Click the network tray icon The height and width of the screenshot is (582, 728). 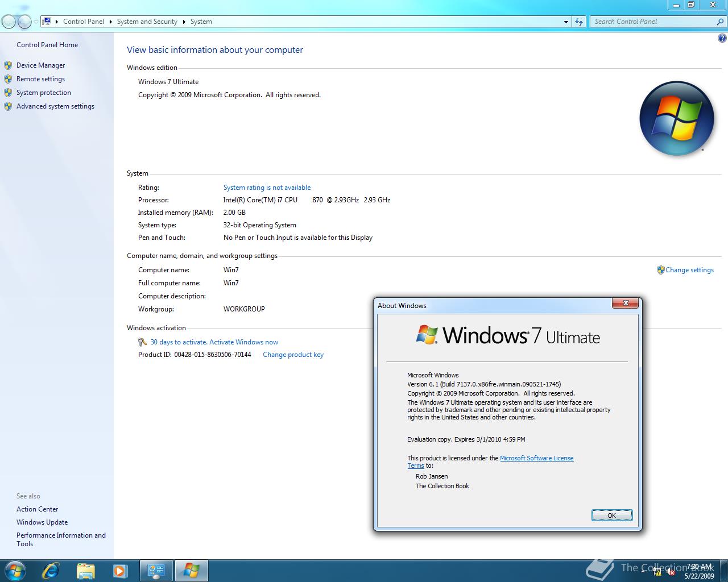coord(657,572)
